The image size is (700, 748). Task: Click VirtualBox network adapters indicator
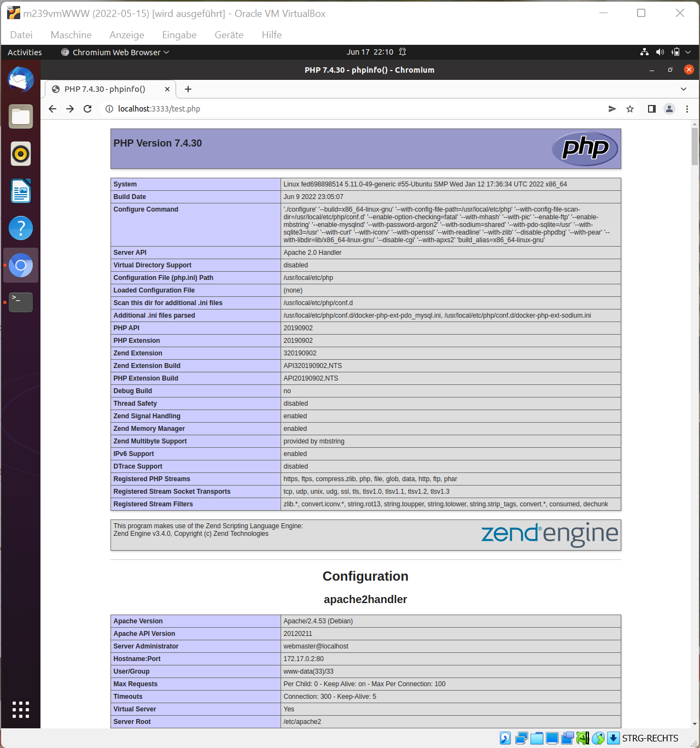click(521, 738)
